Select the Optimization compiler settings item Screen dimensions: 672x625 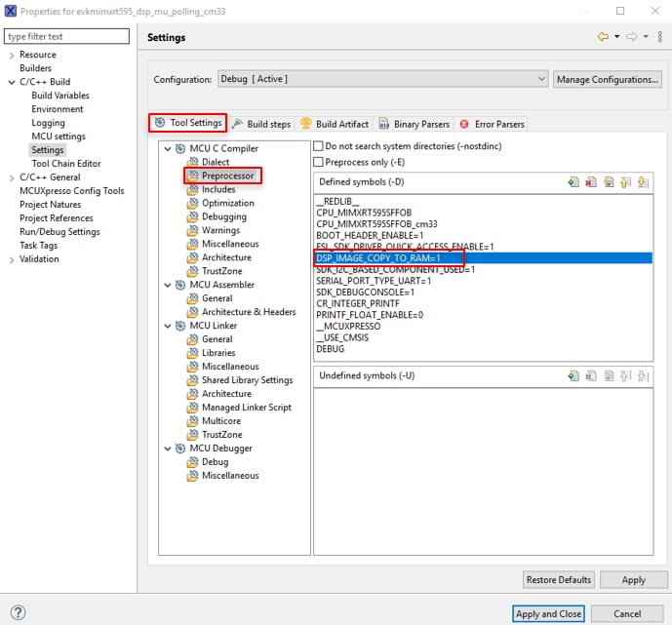click(227, 203)
